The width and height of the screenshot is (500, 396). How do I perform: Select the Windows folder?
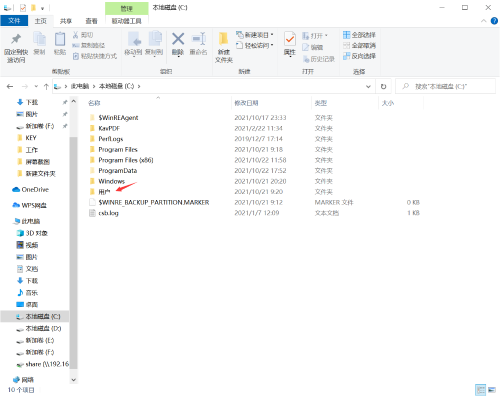click(111, 181)
